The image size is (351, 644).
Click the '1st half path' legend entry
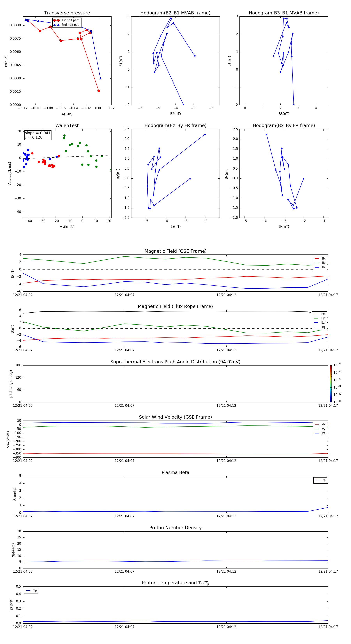tap(66, 20)
